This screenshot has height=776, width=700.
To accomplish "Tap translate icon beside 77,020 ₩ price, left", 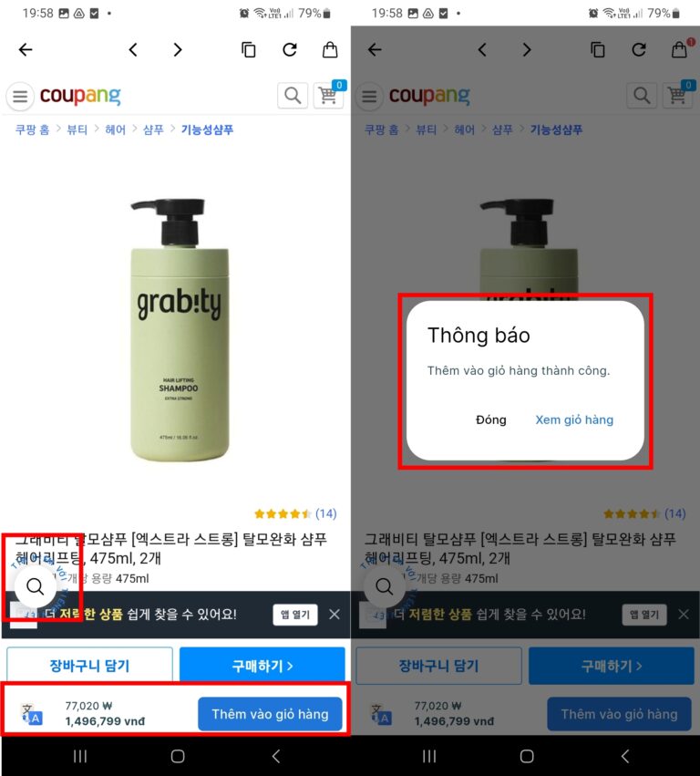I will [x=33, y=714].
